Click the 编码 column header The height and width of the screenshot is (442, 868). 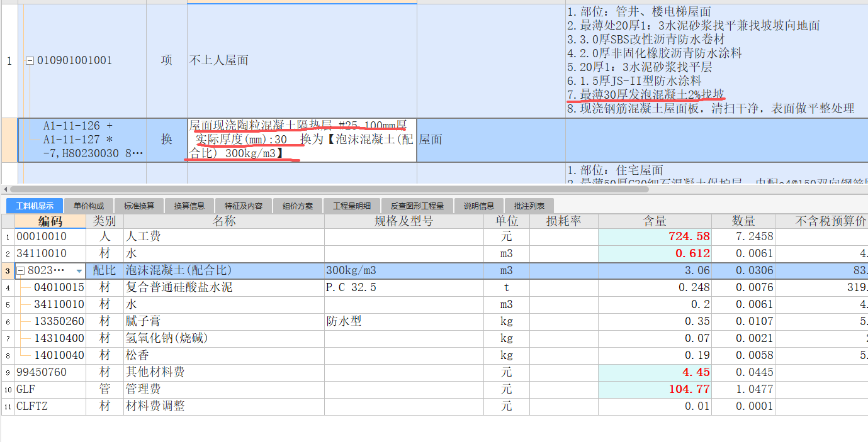(x=50, y=221)
